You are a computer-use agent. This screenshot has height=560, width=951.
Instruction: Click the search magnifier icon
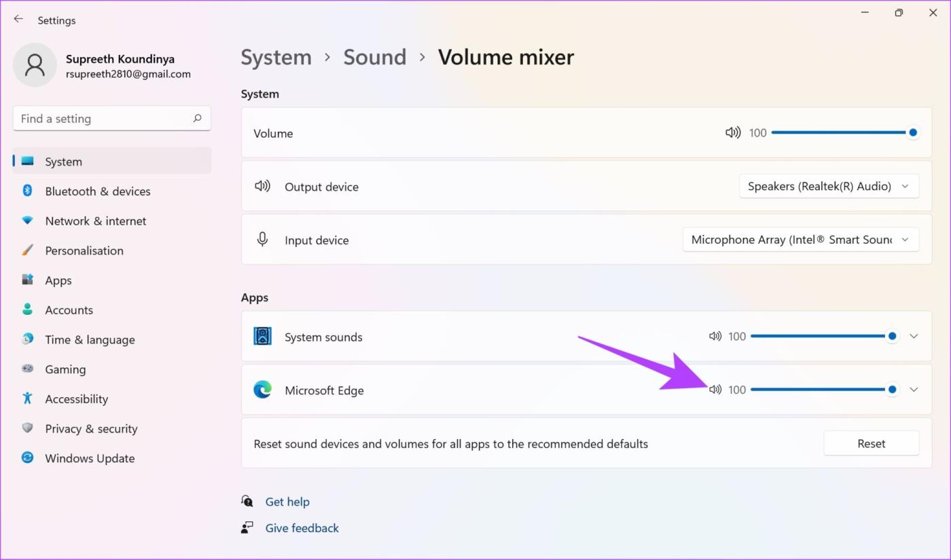coord(197,118)
